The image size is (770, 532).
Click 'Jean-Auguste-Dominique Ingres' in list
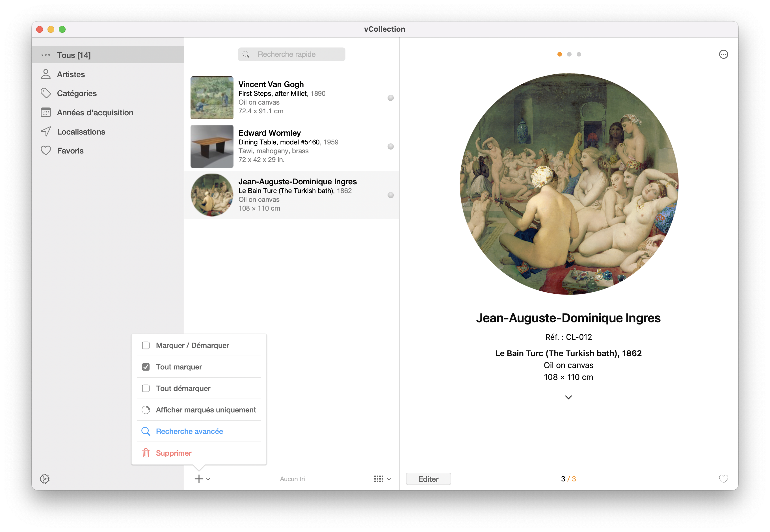pyautogui.click(x=298, y=182)
